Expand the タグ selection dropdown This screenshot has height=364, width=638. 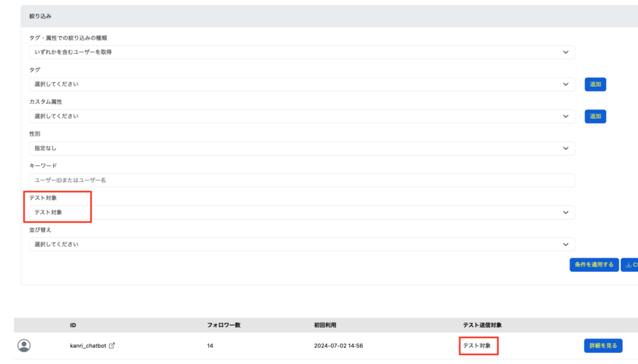pyautogui.click(x=302, y=84)
